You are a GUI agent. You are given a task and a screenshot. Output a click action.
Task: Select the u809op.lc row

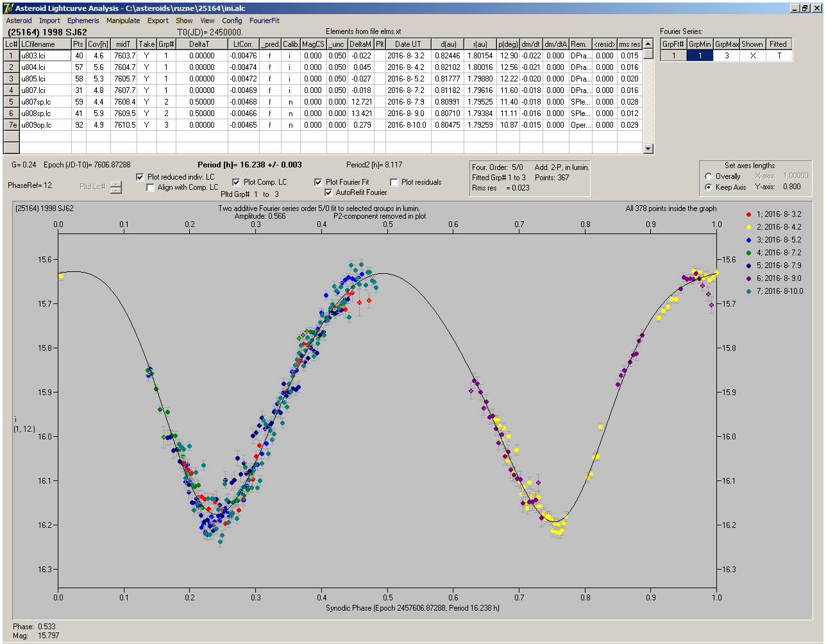[x=323, y=125]
